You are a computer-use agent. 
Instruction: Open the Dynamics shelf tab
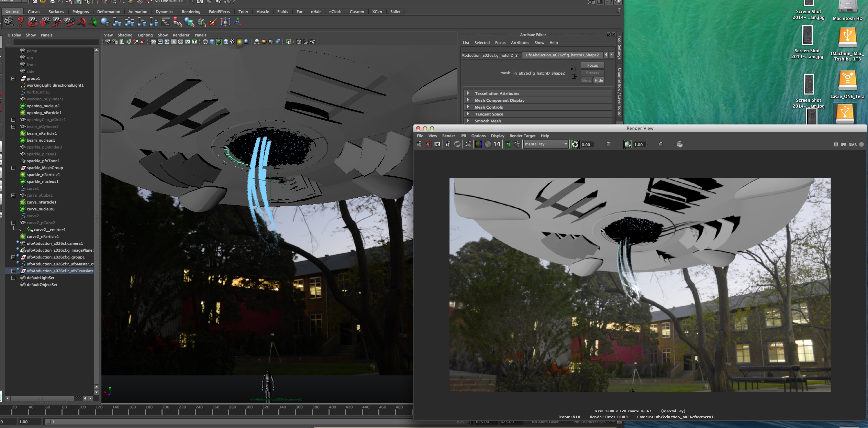click(x=164, y=12)
